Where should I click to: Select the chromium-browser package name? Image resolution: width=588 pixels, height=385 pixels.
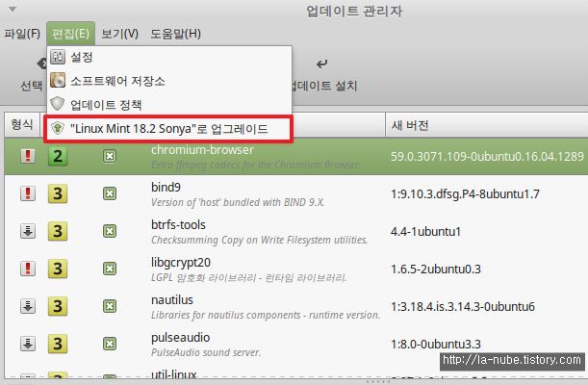coord(202,149)
